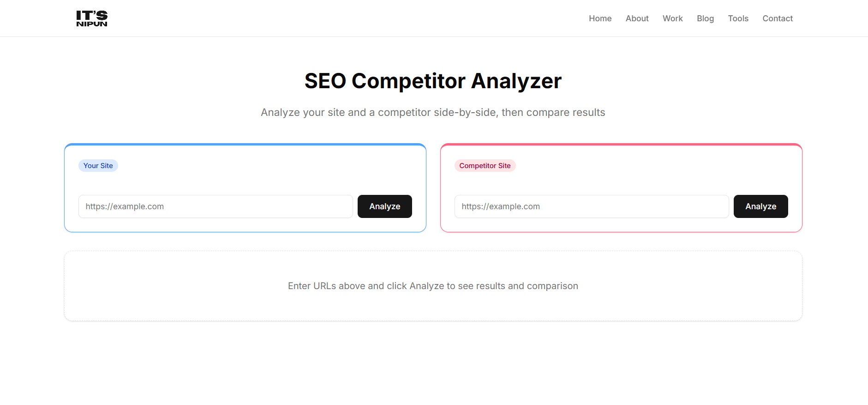Click the Analyze button for Competitor Site
Screen dimensions: 868x405
coord(760,206)
